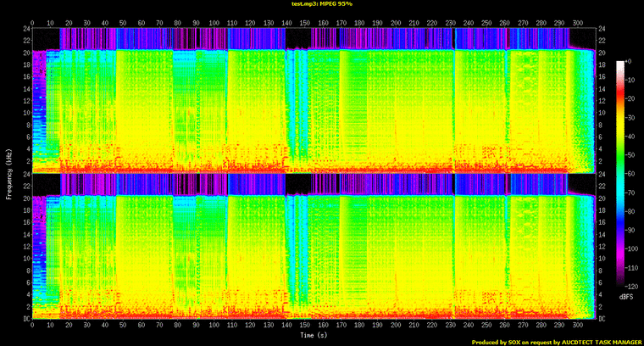Click the 300 mark on the bottom time axis

578,326
